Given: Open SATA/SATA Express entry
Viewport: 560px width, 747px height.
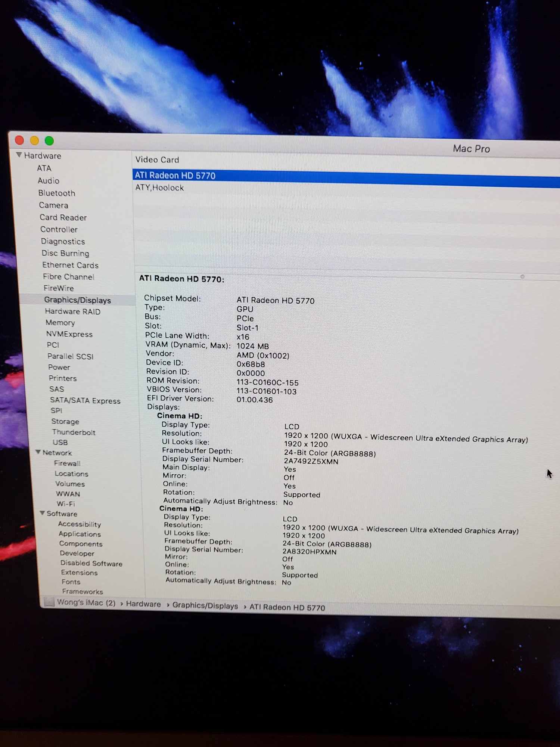Looking at the screenshot, I should pos(85,400).
